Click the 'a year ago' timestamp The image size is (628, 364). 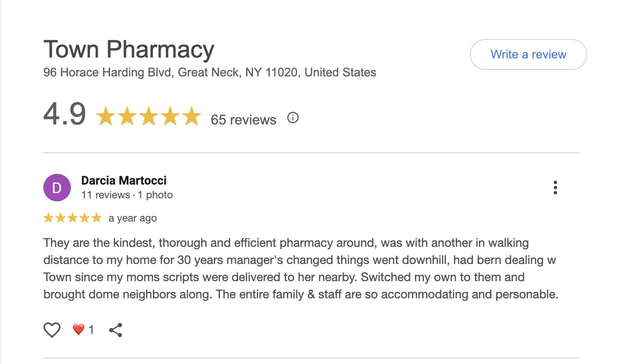pos(133,218)
